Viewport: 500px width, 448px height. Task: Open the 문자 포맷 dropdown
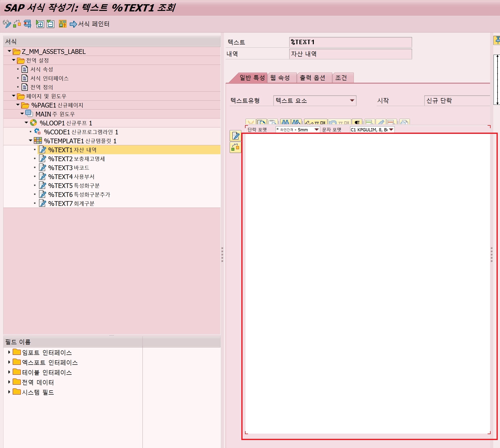pos(391,130)
